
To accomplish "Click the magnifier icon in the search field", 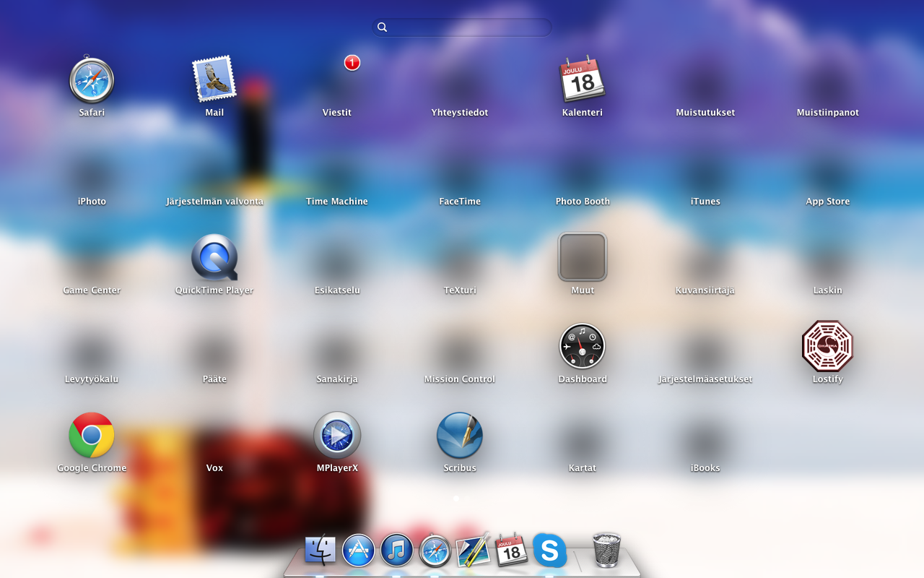I will pos(383,27).
